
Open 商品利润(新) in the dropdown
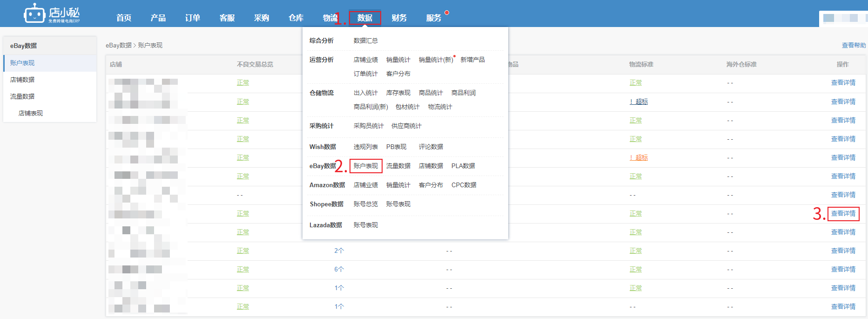coord(371,107)
